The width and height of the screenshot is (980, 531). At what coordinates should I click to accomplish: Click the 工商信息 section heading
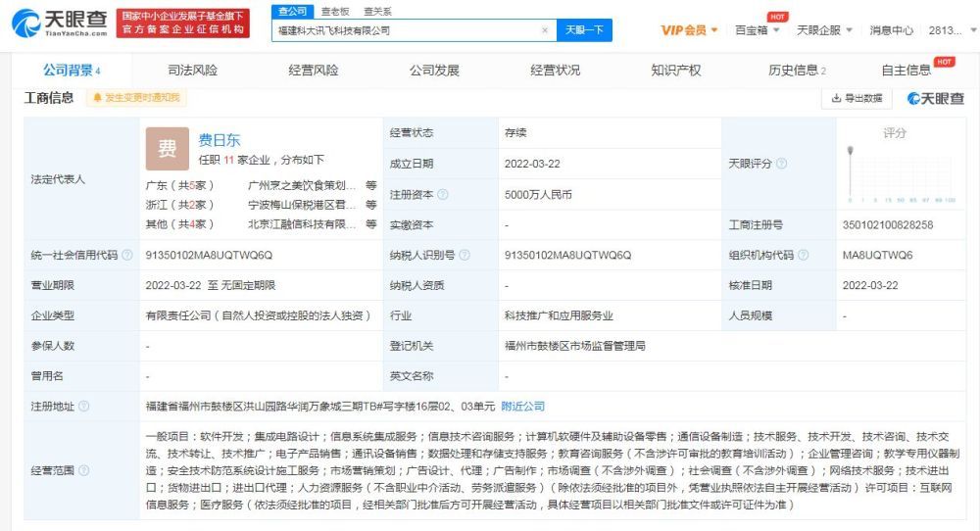[x=49, y=97]
